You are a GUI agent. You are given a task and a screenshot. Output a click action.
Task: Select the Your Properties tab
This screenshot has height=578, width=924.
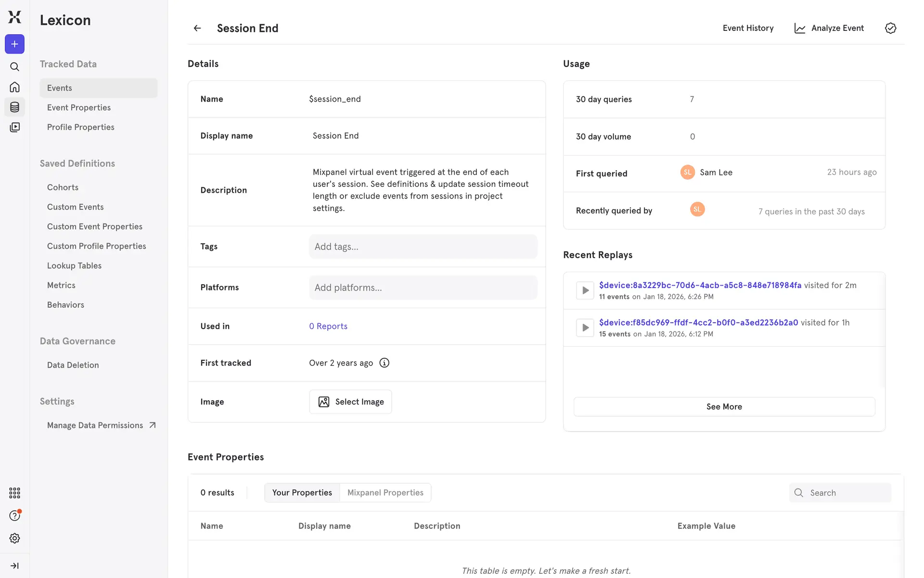(302, 493)
